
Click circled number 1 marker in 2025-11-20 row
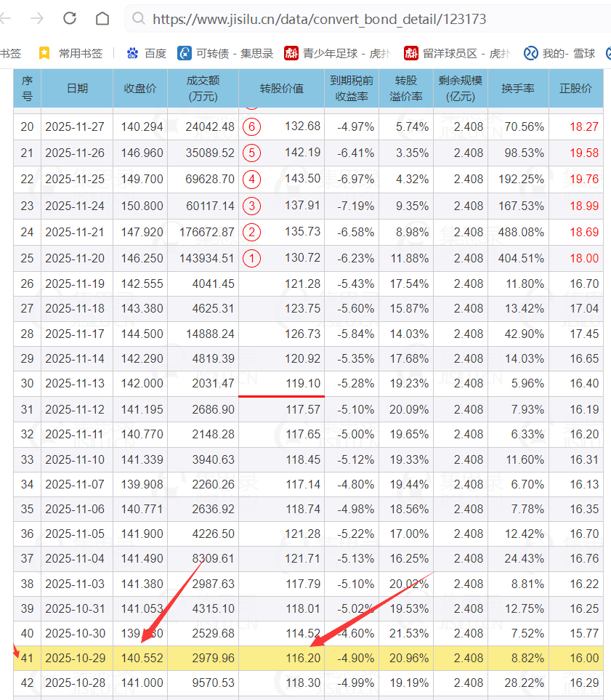tap(251, 258)
